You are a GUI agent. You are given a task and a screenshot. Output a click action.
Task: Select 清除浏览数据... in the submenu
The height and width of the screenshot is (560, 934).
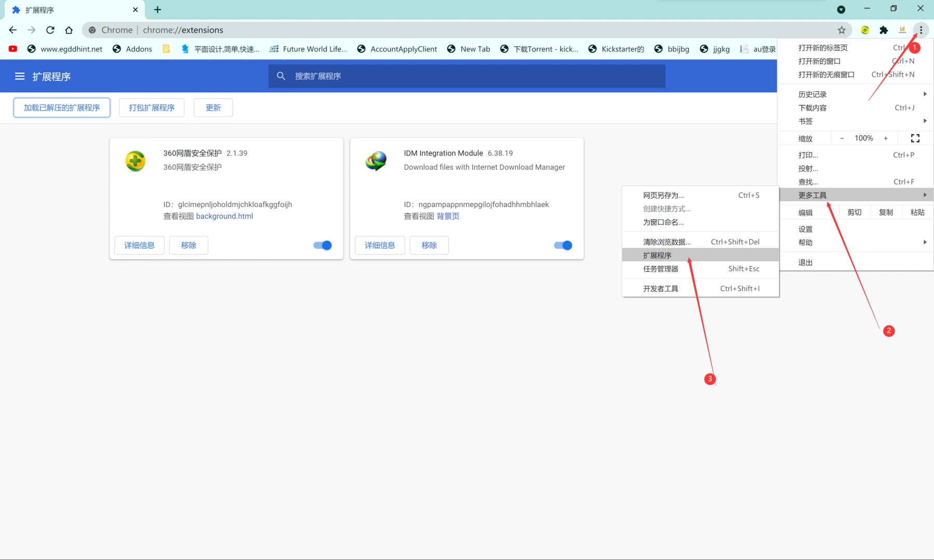point(700,242)
